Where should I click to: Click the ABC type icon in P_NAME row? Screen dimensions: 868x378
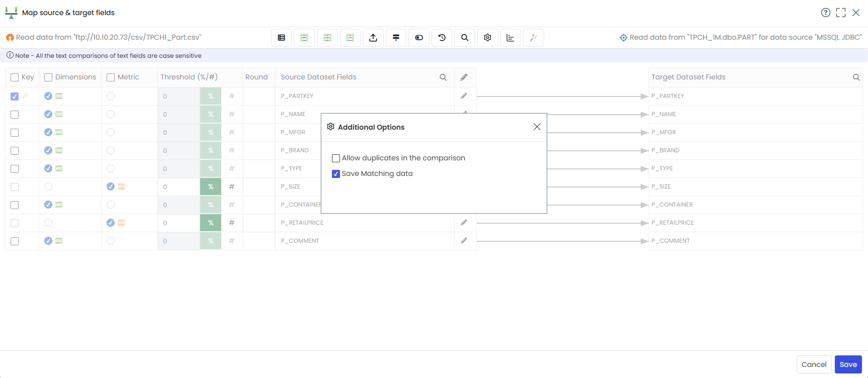click(59, 114)
